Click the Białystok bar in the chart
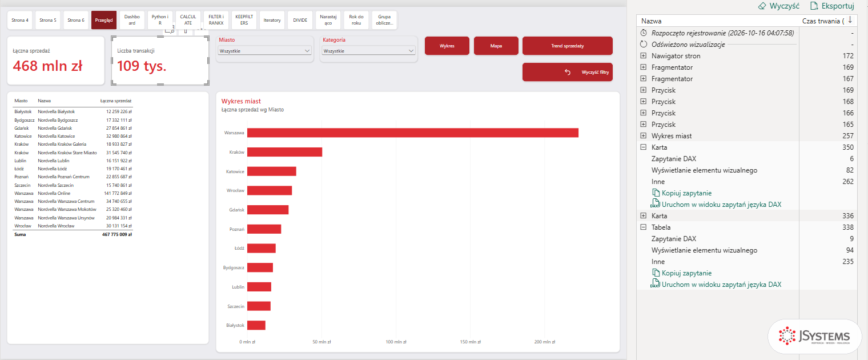The image size is (868, 360). click(256, 325)
